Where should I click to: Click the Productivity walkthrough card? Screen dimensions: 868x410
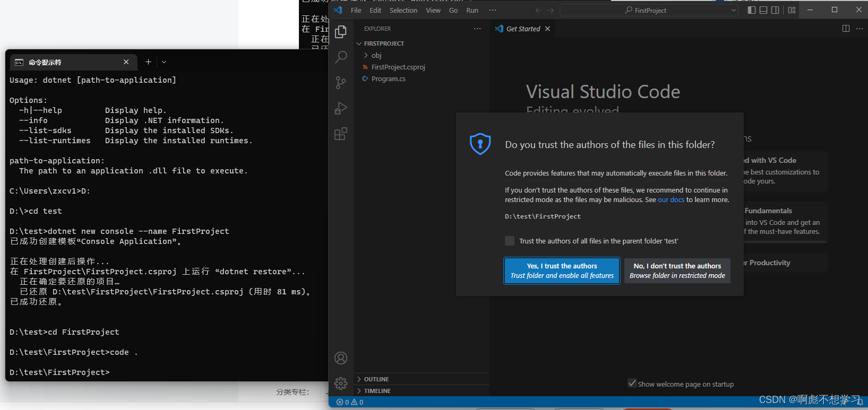pyautogui.click(x=785, y=263)
